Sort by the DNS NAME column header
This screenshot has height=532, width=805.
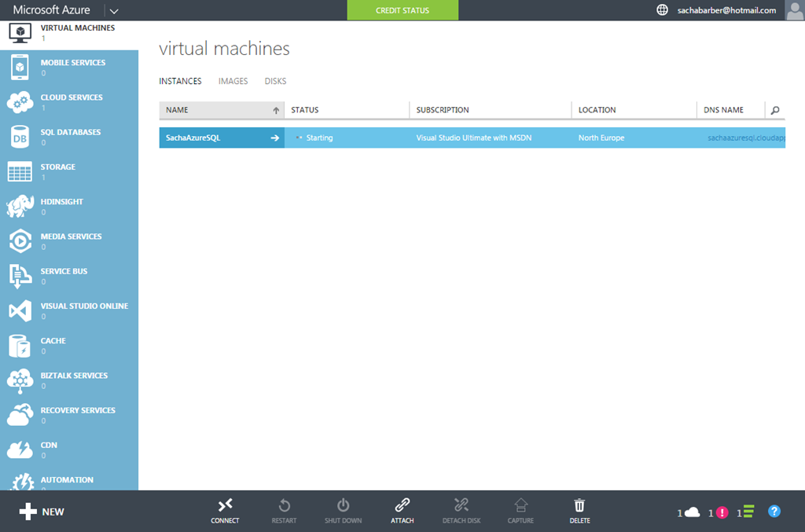click(x=730, y=110)
